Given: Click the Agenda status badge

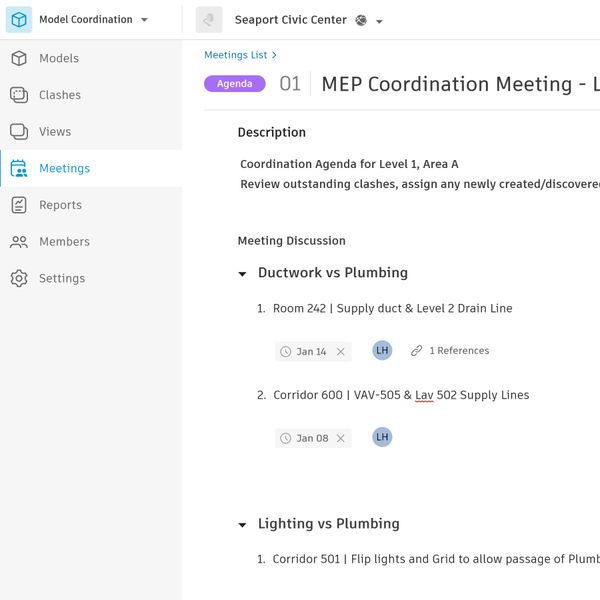Looking at the screenshot, I should [235, 84].
